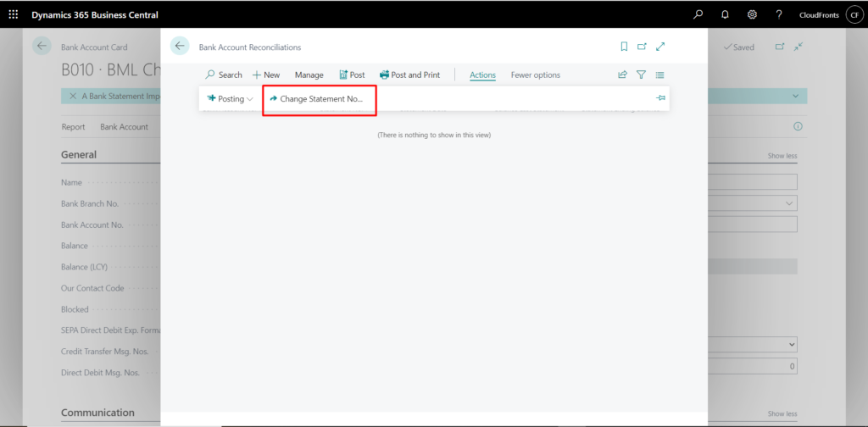Click the info icon on Bank Account Card
The height and width of the screenshot is (427, 868).
pos(798,127)
